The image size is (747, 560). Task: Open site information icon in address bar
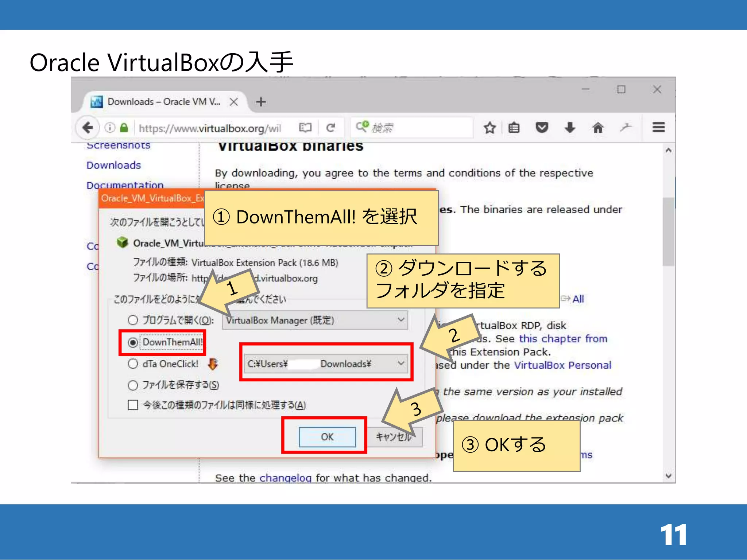(110, 128)
